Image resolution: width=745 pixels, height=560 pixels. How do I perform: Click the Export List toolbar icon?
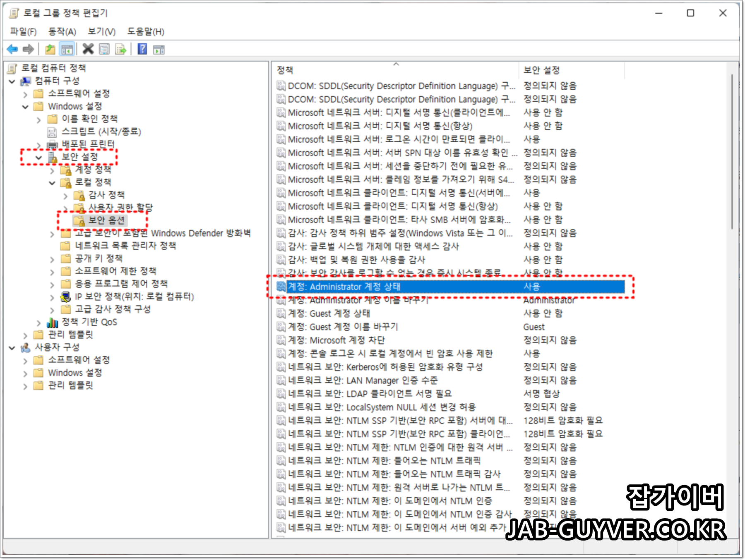[120, 49]
